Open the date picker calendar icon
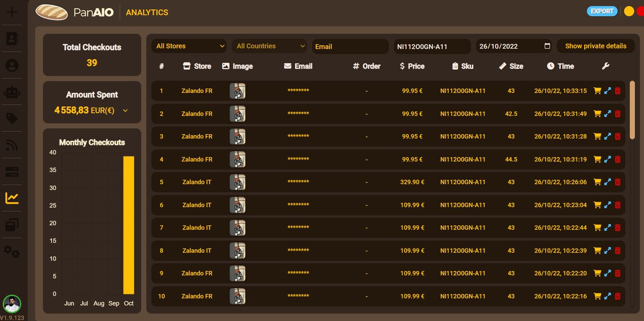 point(547,46)
